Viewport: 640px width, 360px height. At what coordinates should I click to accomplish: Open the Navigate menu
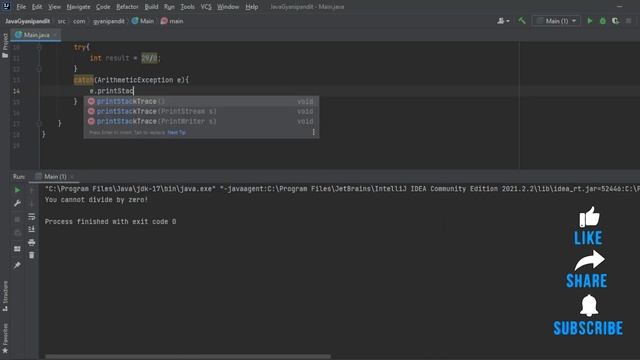[78, 7]
